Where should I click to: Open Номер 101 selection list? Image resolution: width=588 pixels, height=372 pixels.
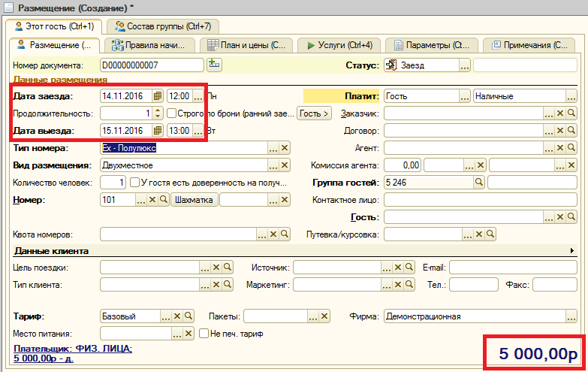tap(141, 200)
